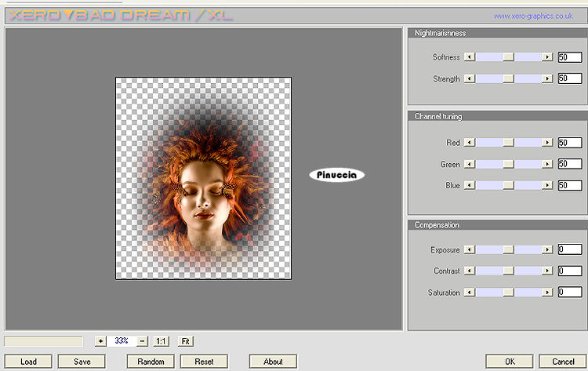Click the Softness slider left arrow
This screenshot has height=371, width=588.
click(x=470, y=57)
